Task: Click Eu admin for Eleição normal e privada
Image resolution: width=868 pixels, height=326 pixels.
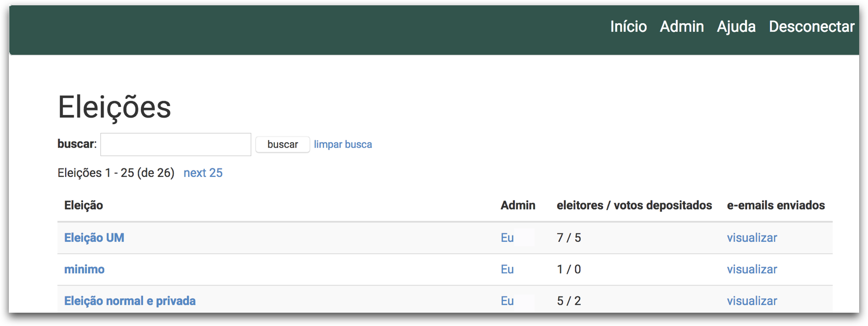Action: (x=507, y=301)
